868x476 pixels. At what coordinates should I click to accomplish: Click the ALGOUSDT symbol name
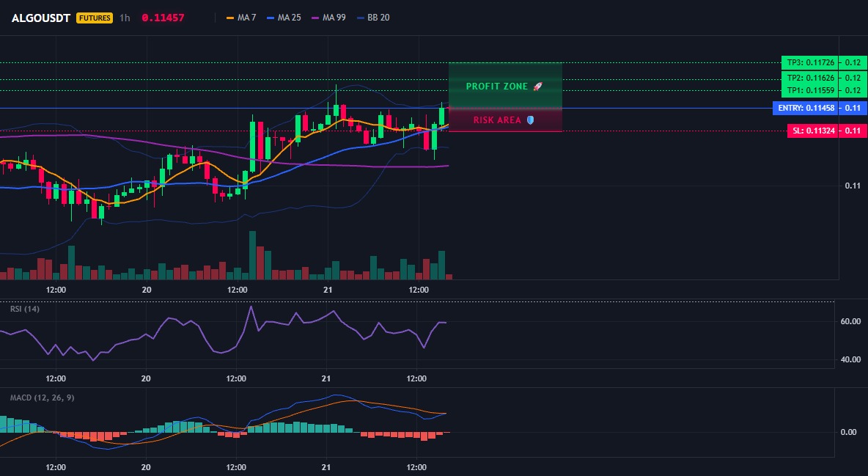tap(41, 18)
